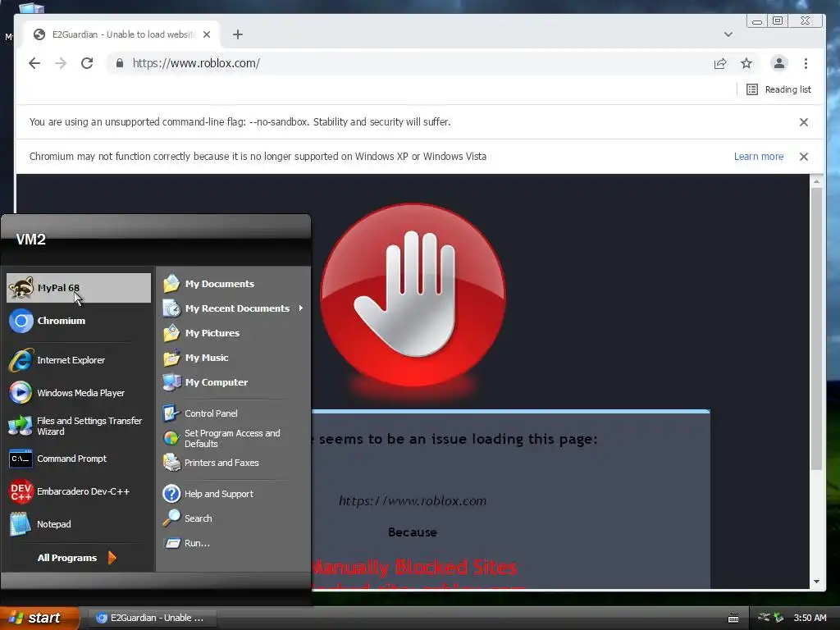Viewport: 840px width, 630px height.
Task: Click the VM2 user name header
Action: coord(31,240)
